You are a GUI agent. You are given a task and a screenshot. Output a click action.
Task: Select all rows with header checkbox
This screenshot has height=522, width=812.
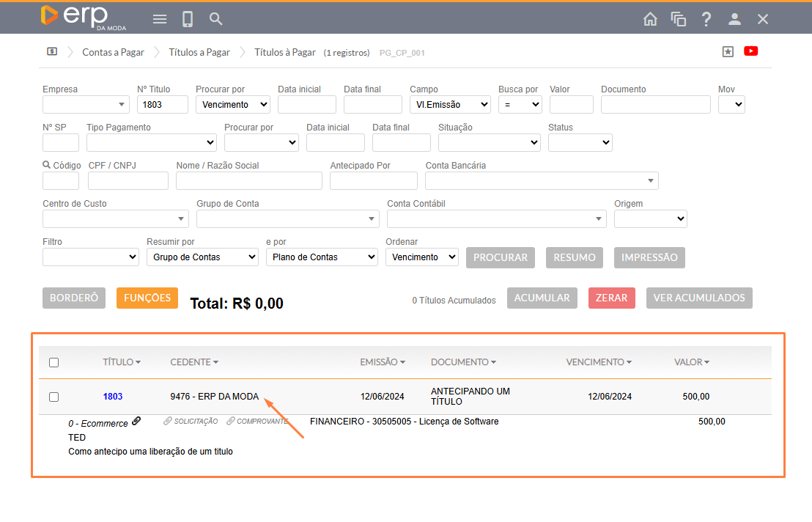53,362
